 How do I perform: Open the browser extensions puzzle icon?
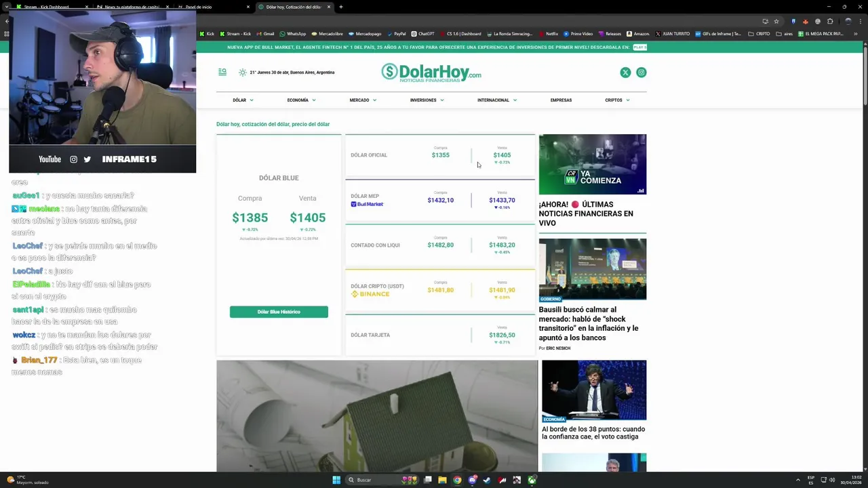pos(830,21)
